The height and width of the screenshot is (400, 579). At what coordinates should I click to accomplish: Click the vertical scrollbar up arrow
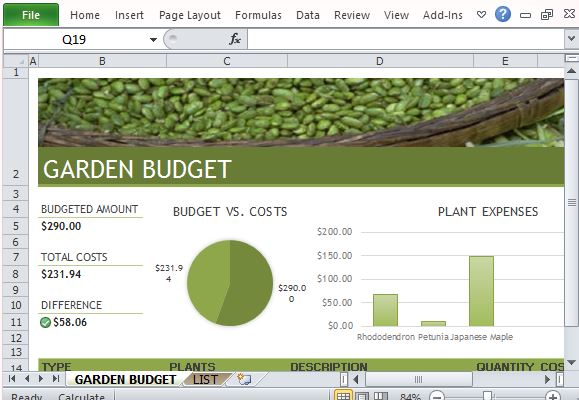pos(571,71)
